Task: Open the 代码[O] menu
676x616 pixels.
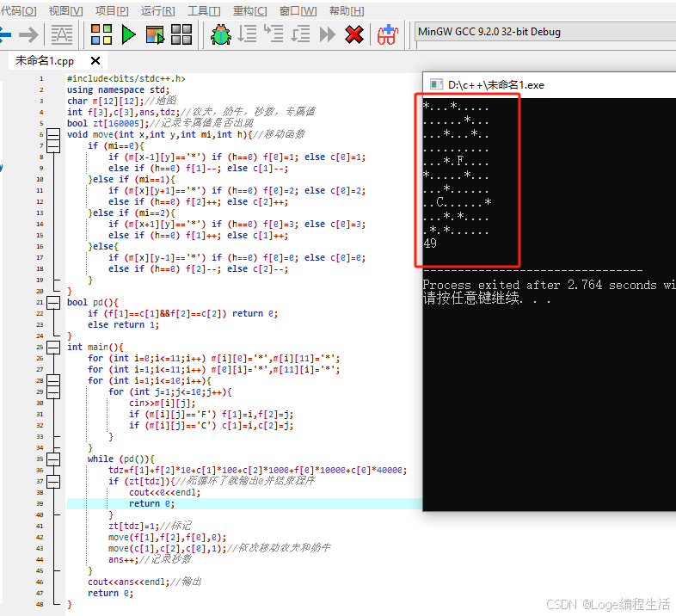Action: (x=18, y=11)
